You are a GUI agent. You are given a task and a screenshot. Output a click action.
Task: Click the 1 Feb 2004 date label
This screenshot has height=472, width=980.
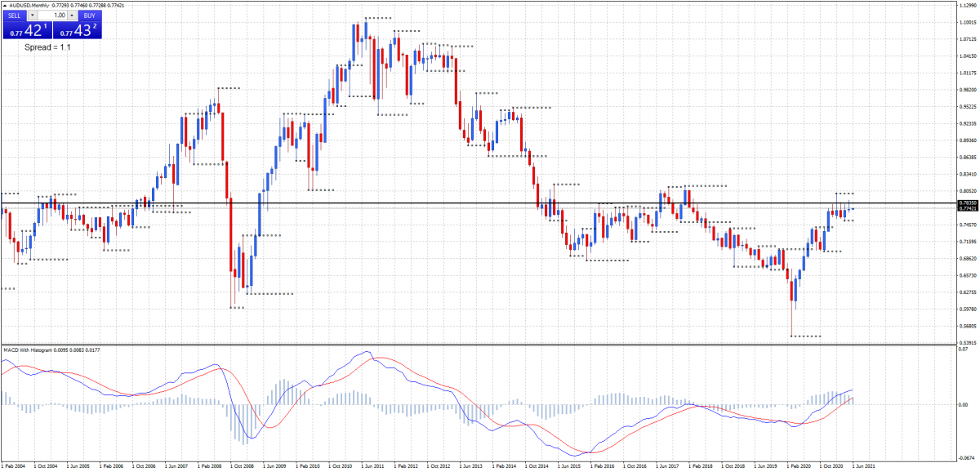click(x=15, y=467)
